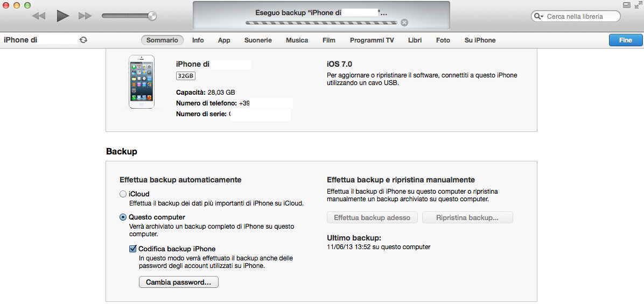Click the fast-forward next track button

pyautogui.click(x=85, y=16)
